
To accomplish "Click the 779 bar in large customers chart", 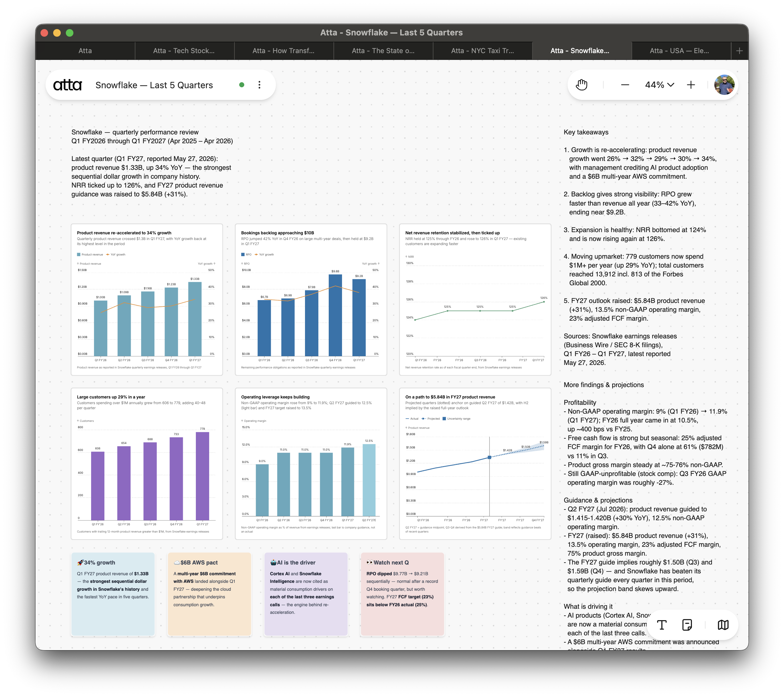I will 202,476.
